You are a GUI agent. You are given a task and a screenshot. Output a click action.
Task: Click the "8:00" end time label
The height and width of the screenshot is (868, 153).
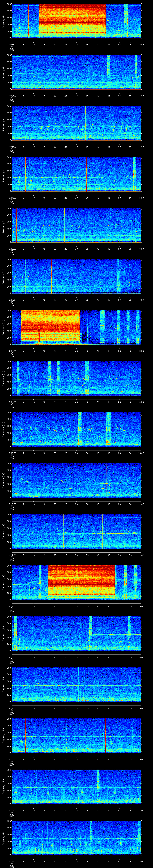(141, 351)
